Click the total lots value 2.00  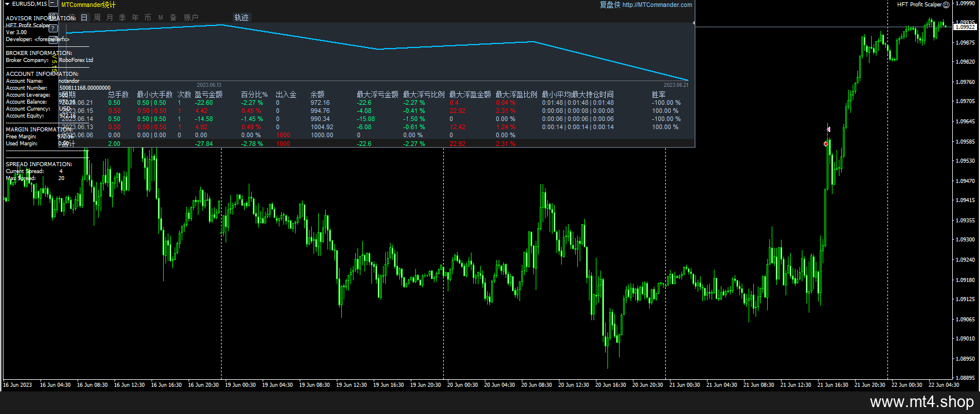coord(114,144)
